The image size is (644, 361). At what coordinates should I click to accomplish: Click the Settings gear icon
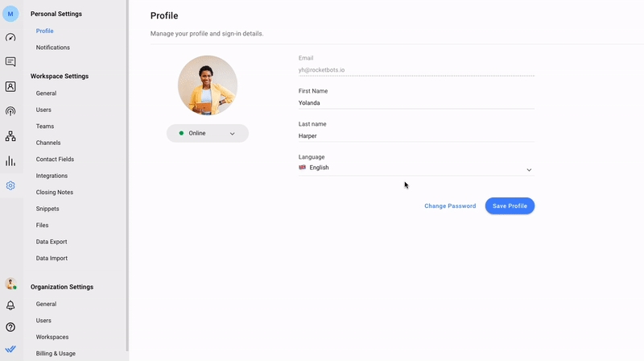coord(10,185)
